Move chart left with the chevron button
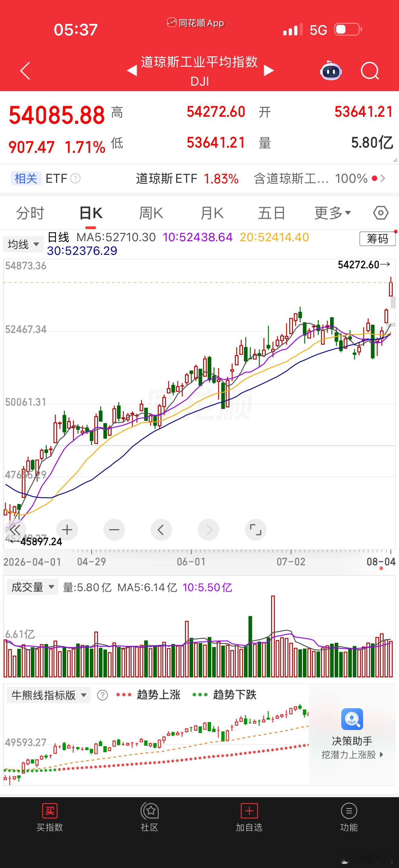The image size is (399, 868). [x=161, y=529]
